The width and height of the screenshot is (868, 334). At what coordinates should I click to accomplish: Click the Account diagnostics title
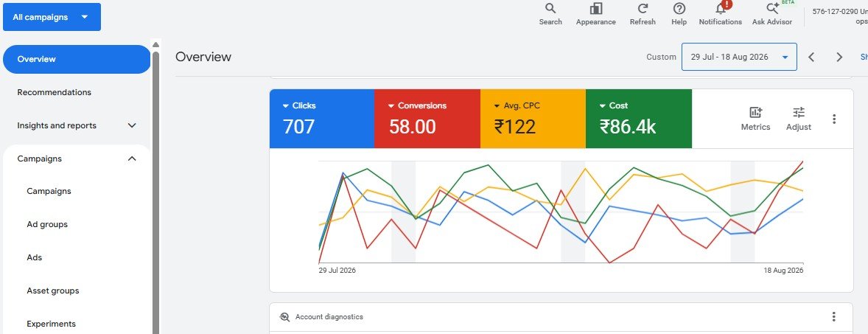point(329,317)
